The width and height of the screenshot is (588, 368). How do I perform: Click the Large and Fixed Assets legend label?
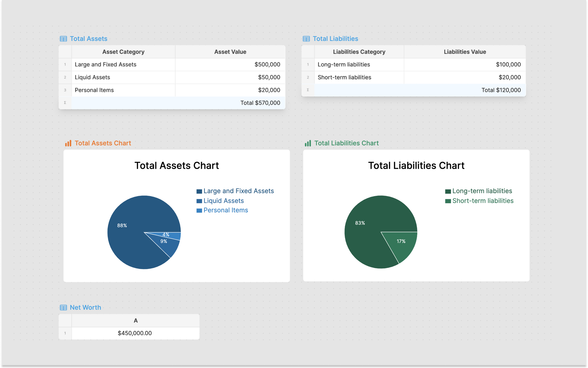(239, 191)
